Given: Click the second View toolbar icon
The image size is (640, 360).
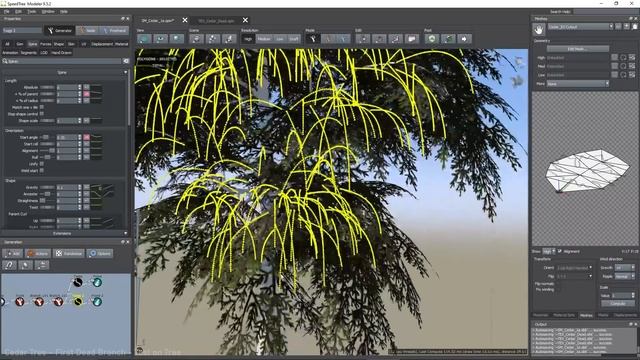Looking at the screenshot, I should tap(160, 39).
